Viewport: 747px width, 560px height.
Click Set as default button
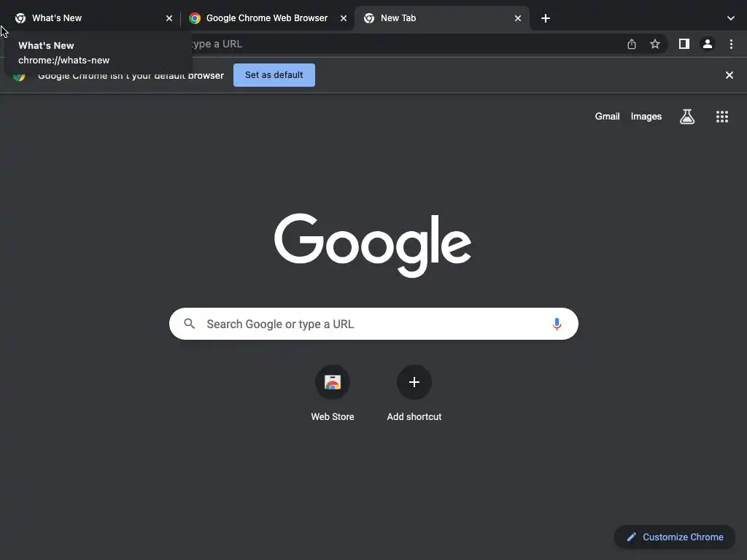274,75
